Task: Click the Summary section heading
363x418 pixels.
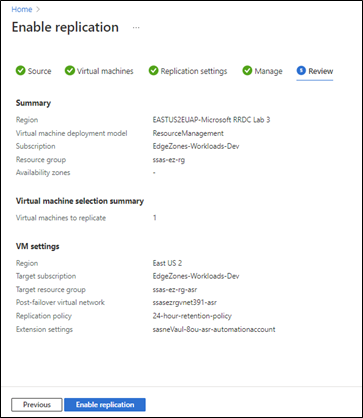Action: [x=33, y=103]
